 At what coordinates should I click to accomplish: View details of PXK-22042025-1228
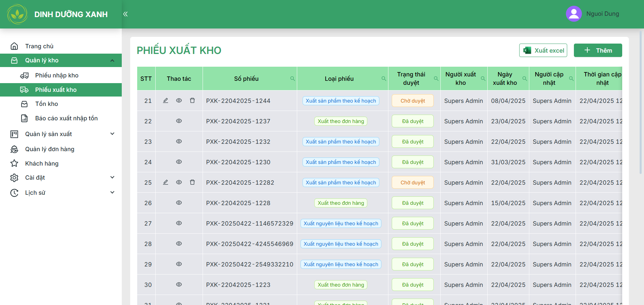pos(179,203)
